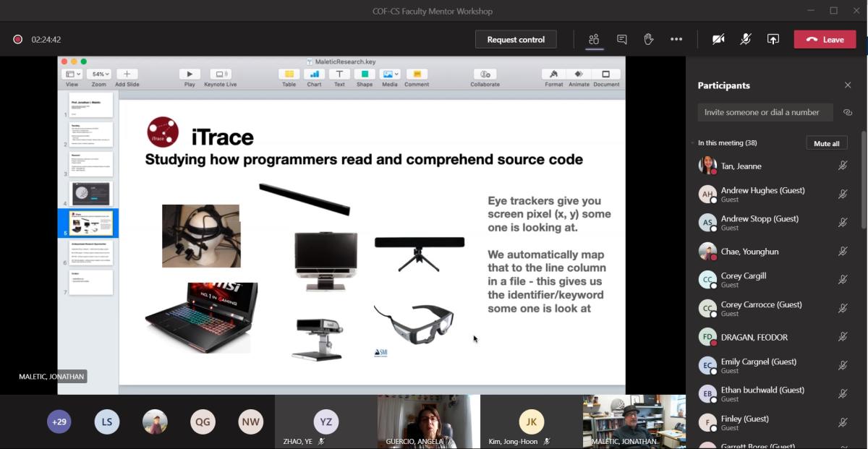Toggle the microphone mute button

[746, 39]
